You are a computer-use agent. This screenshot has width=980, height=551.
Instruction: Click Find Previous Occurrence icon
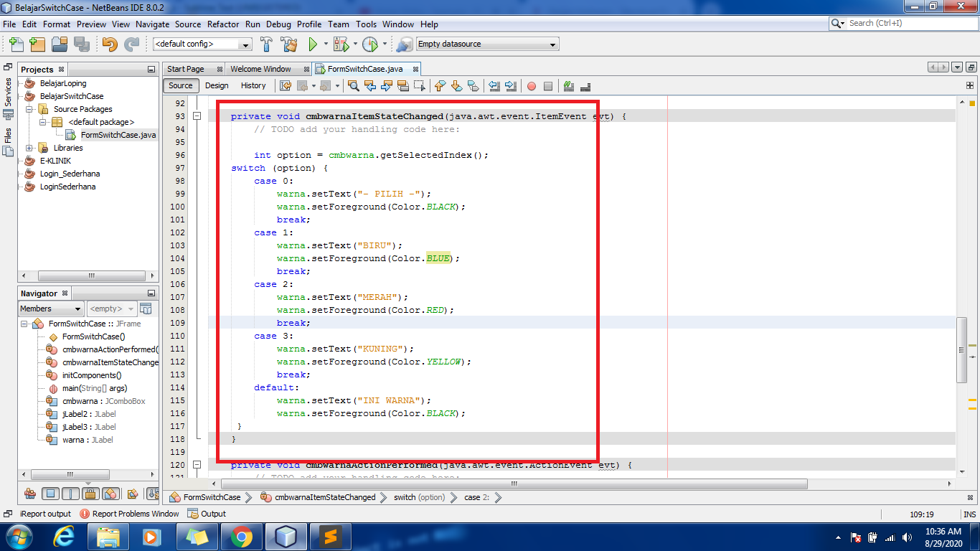pyautogui.click(x=370, y=86)
